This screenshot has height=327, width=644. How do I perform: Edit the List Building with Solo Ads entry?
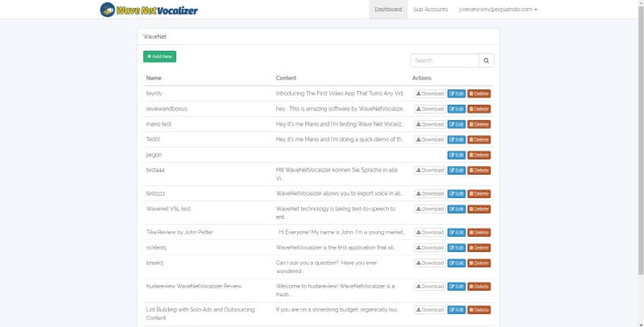click(456, 310)
